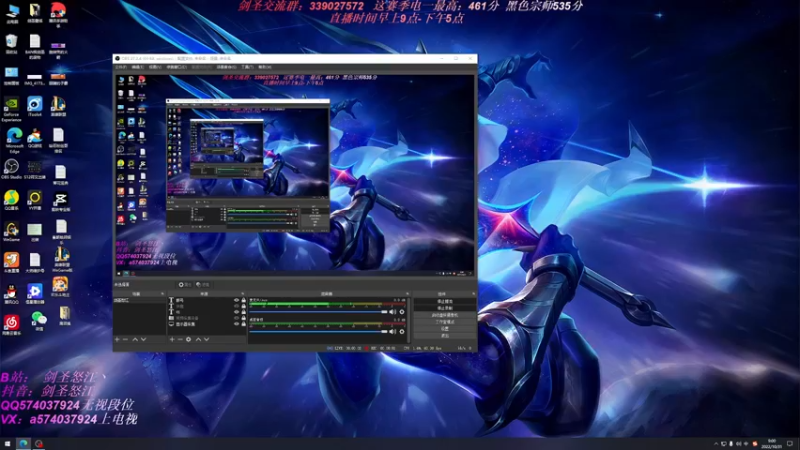The width and height of the screenshot is (800, 450).
Task: Add a new scene with the plus icon
Action: pos(117,339)
